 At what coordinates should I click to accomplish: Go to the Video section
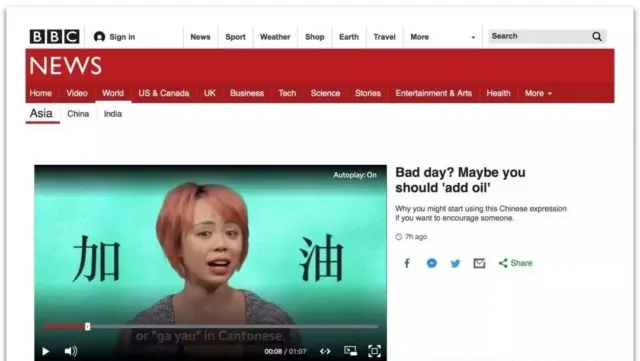tap(77, 93)
